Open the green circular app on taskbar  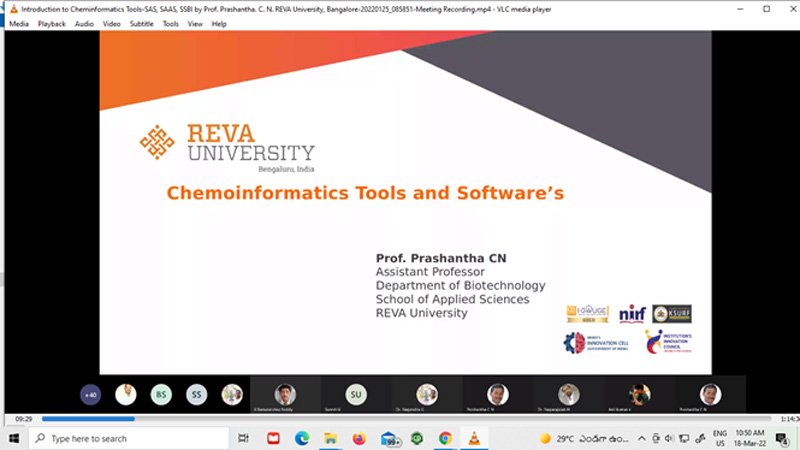click(x=417, y=438)
